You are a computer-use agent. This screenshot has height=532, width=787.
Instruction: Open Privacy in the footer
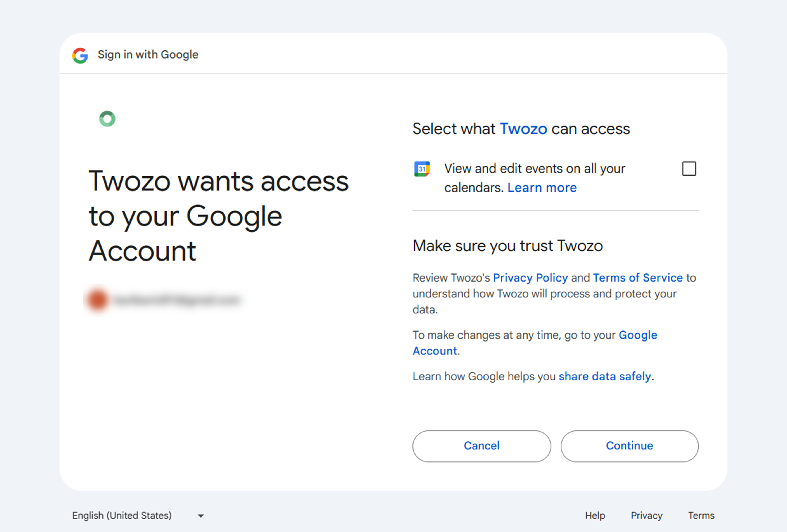[x=646, y=515]
